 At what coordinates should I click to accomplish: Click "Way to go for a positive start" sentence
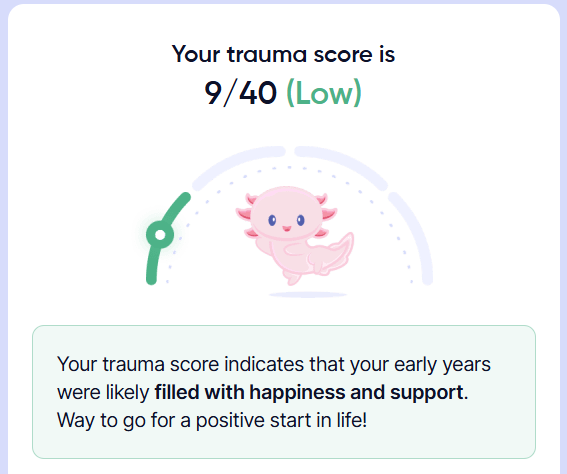pos(212,420)
